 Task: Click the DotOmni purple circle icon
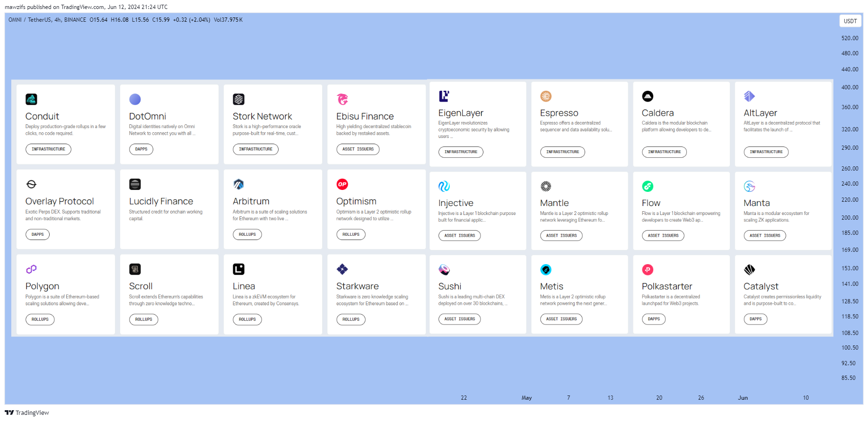coord(135,99)
